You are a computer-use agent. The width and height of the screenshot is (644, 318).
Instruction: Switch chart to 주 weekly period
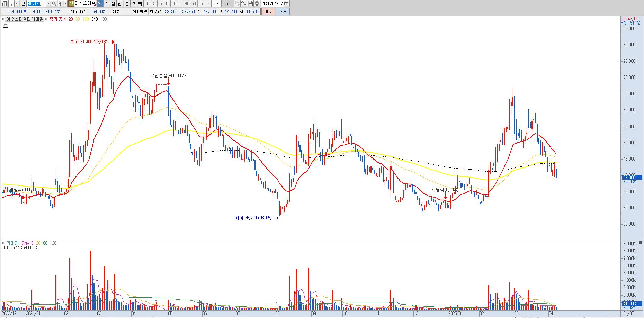[107, 3]
